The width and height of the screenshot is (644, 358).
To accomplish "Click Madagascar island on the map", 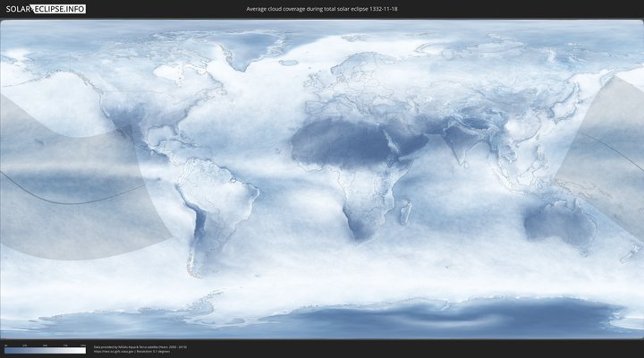I will (405, 212).
